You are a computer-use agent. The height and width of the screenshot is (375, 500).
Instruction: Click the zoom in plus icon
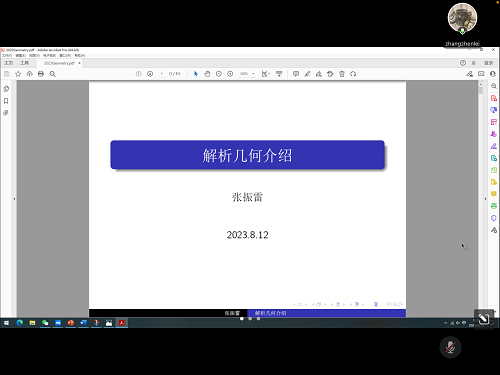pyautogui.click(x=230, y=74)
